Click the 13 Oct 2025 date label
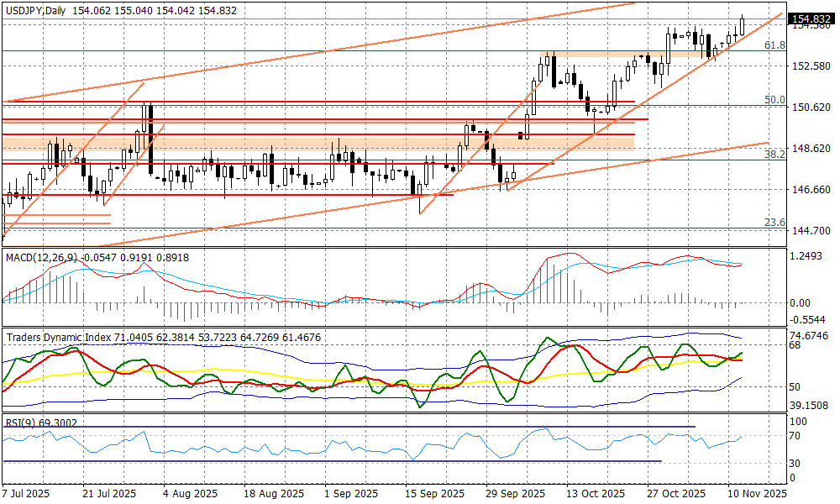 coord(595,493)
